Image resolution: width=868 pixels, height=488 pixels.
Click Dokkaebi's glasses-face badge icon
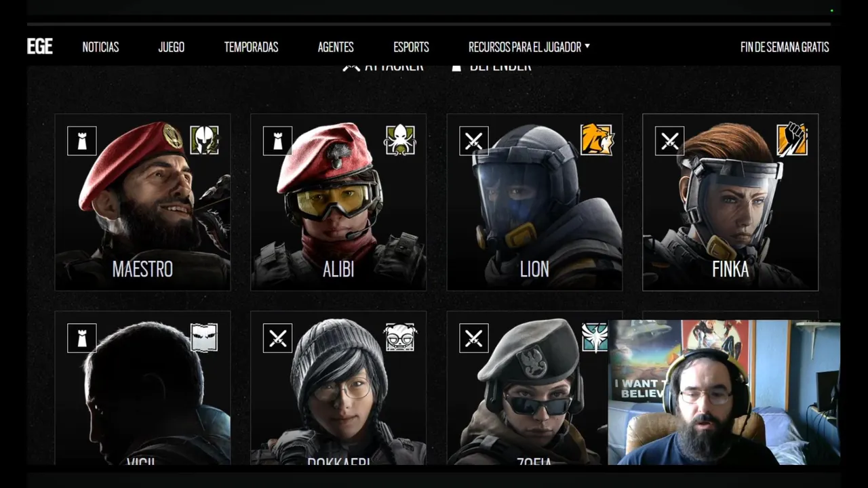tap(400, 338)
